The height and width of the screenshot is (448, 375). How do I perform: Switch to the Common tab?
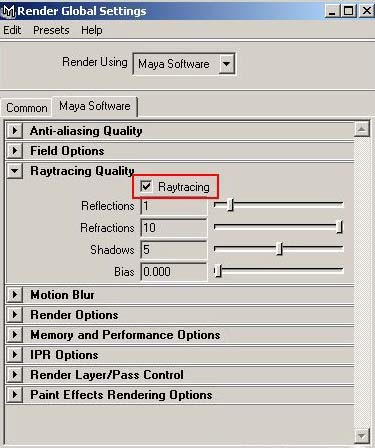click(x=27, y=108)
